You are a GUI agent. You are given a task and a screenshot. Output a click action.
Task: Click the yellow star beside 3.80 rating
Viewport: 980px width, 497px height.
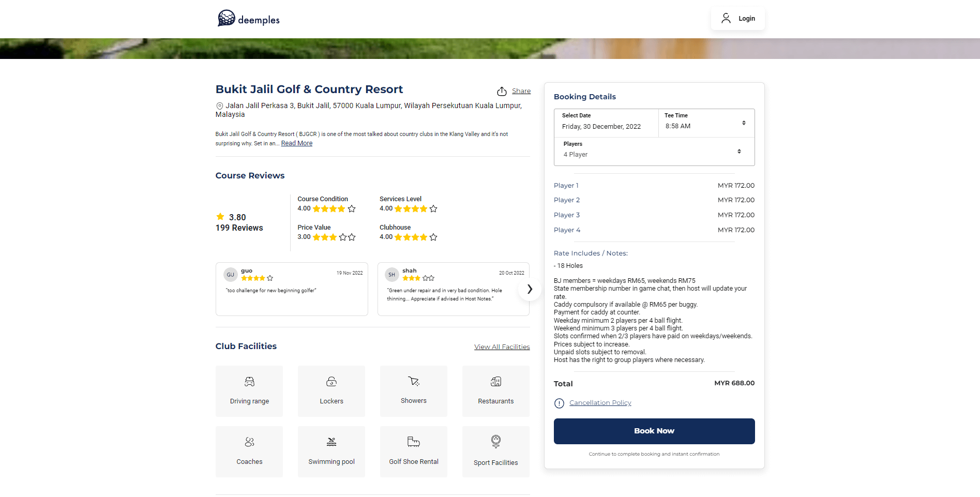[x=220, y=217]
